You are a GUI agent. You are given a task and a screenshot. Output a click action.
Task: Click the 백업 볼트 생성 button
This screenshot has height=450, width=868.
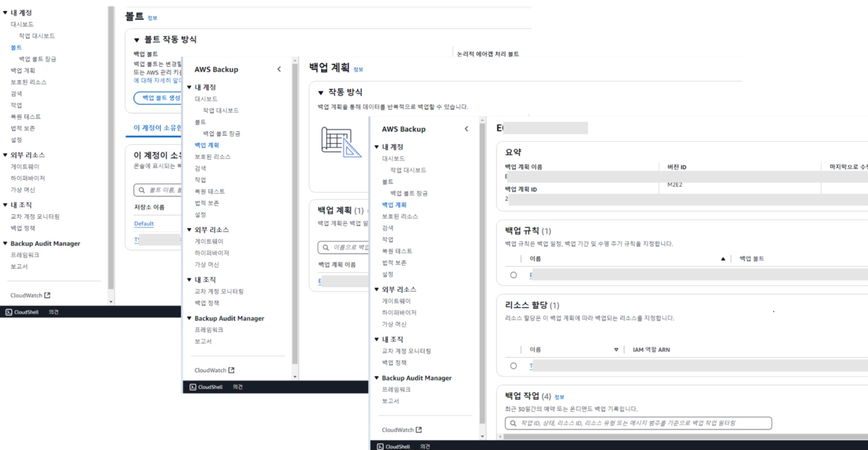pyautogui.click(x=158, y=98)
